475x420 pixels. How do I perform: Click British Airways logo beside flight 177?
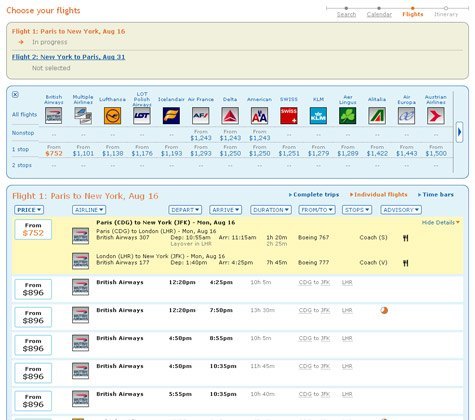click(x=80, y=261)
